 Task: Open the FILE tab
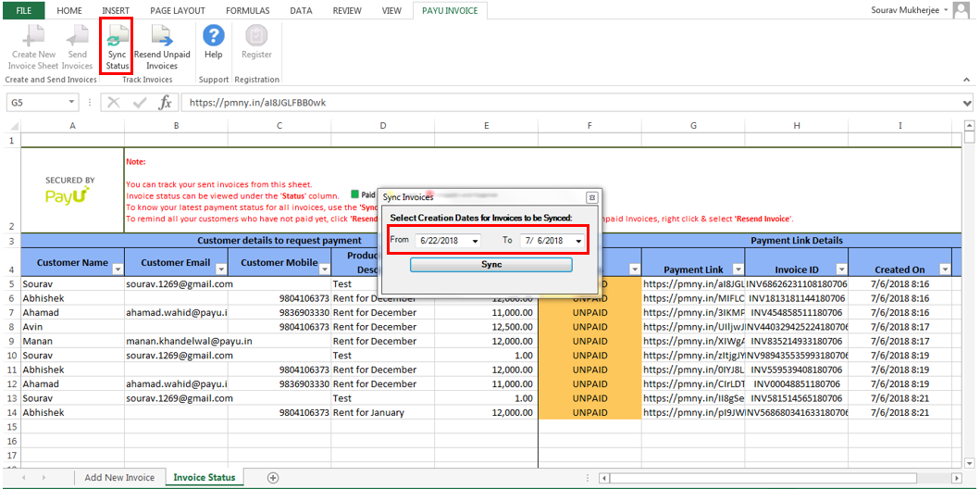pos(24,10)
